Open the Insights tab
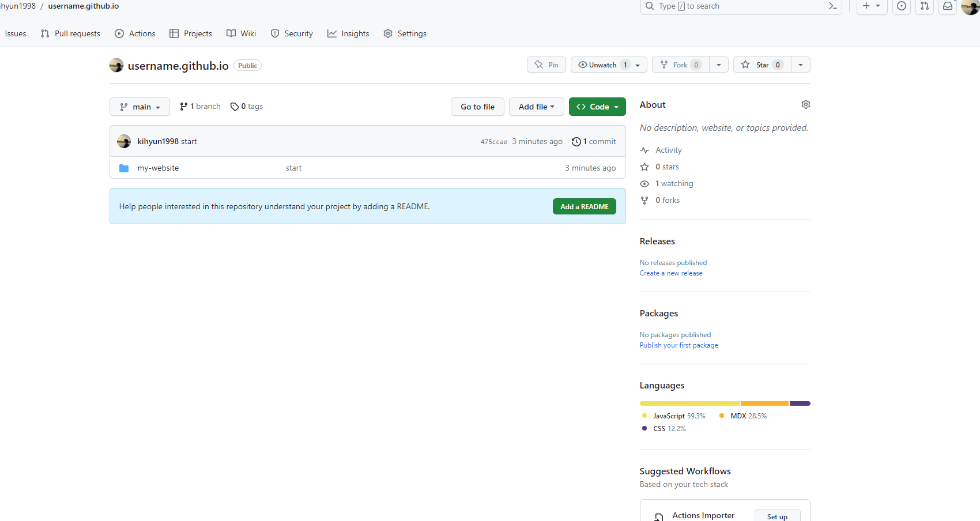The height and width of the screenshot is (521, 980). 348,33
